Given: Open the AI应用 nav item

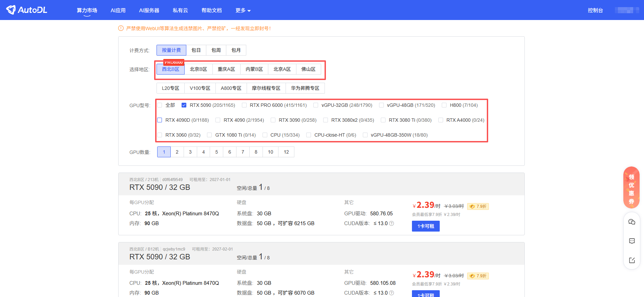Looking at the screenshot, I should click(118, 11).
